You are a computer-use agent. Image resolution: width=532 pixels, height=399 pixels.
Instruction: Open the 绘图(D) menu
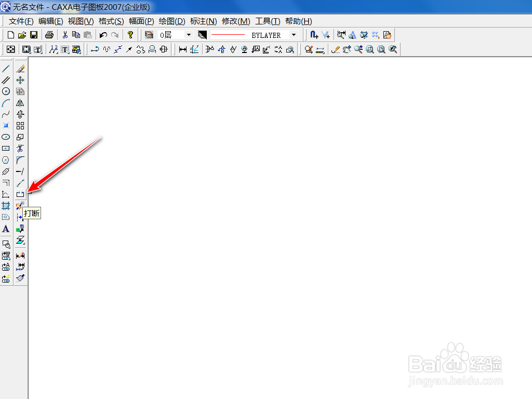click(172, 21)
